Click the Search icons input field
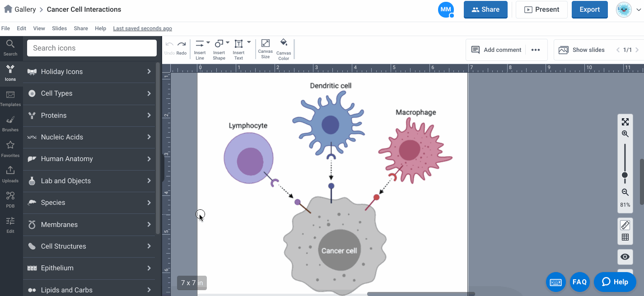 point(92,48)
